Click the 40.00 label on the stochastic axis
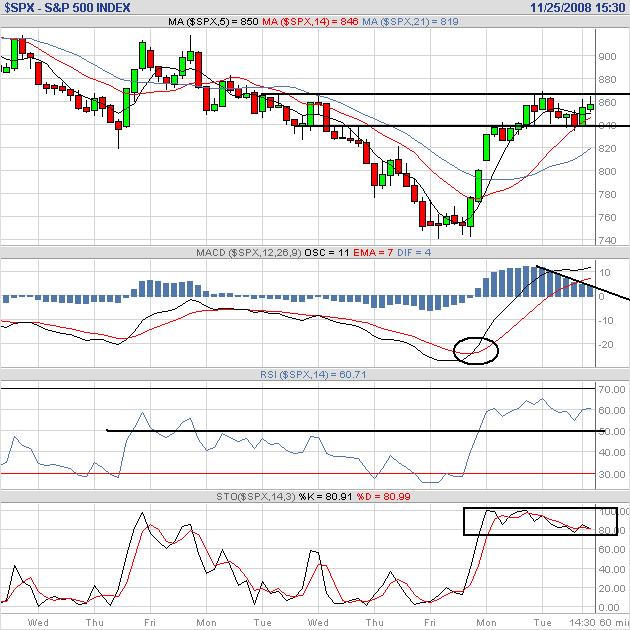This screenshot has width=630, height=630. [613, 569]
